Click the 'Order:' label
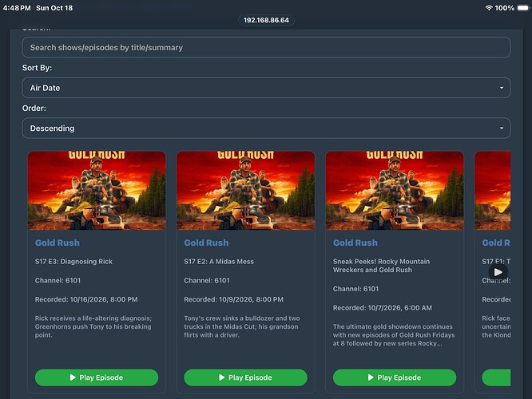This screenshot has width=532, height=399. (x=34, y=109)
